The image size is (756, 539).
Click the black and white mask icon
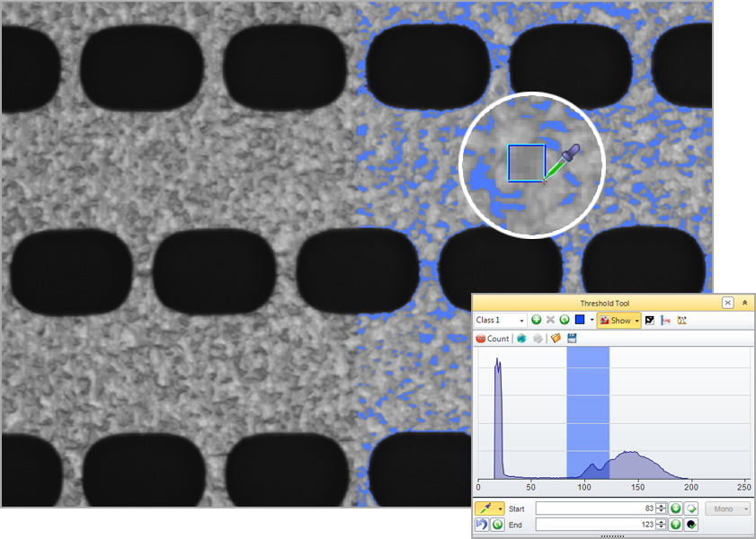[649, 320]
